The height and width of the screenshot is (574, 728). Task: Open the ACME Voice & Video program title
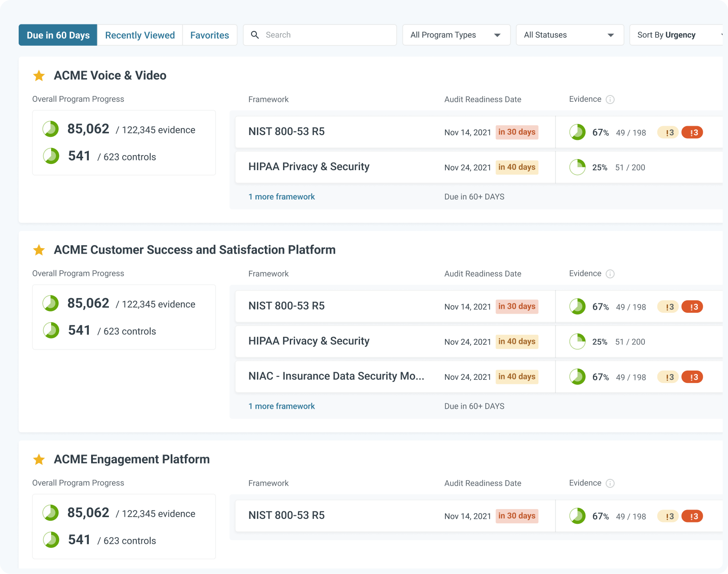tap(110, 76)
